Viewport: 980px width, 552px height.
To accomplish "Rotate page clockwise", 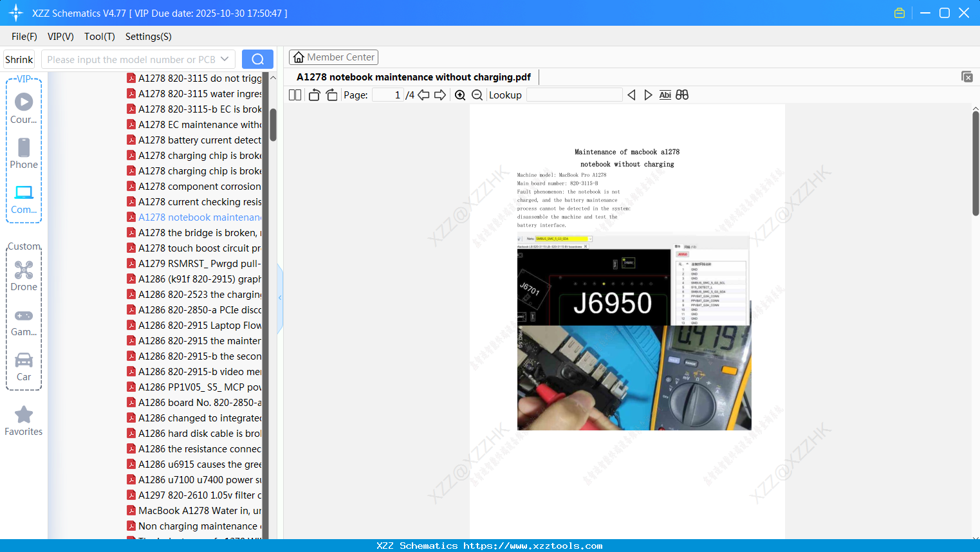I will coord(331,95).
